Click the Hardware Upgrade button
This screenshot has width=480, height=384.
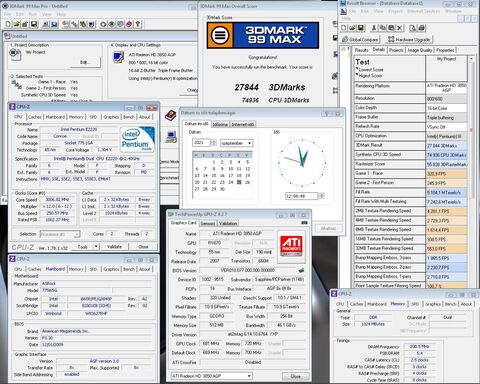[x=409, y=39]
